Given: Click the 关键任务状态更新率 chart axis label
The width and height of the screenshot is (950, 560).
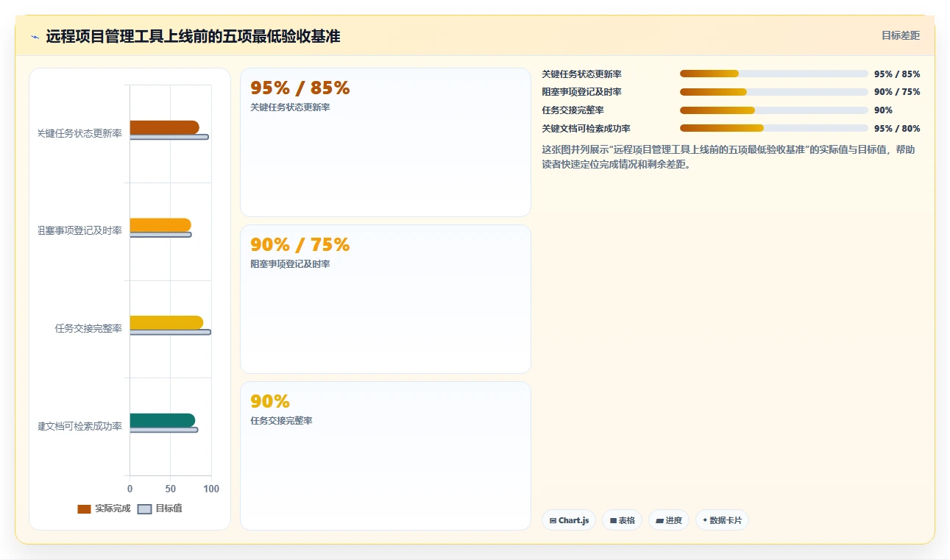Looking at the screenshot, I should tap(79, 133).
